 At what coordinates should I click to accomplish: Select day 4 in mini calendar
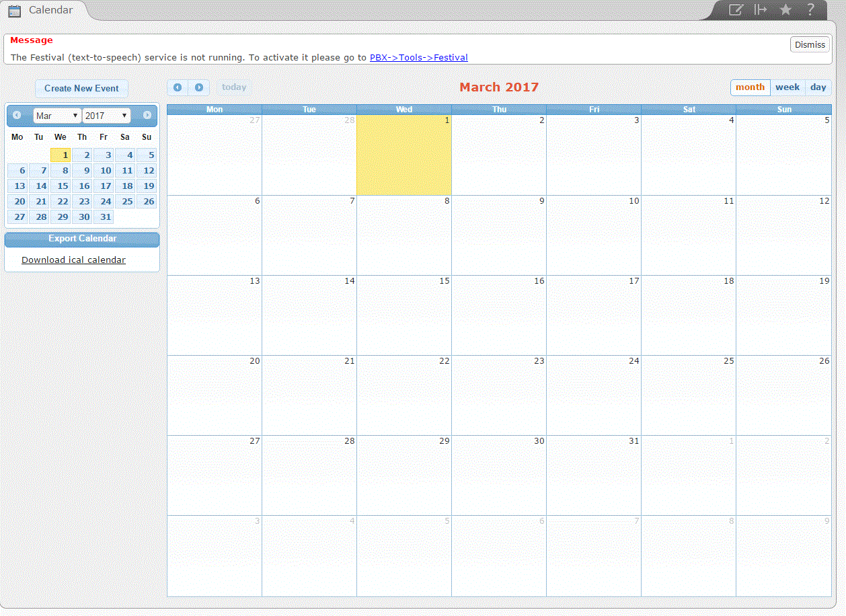point(125,155)
